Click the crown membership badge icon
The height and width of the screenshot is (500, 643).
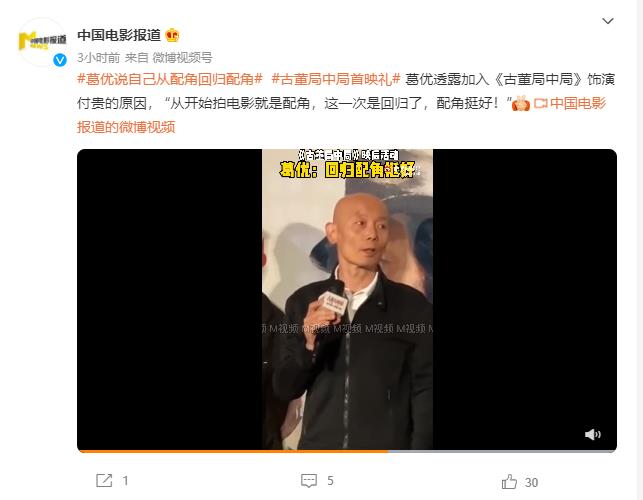pyautogui.click(x=172, y=36)
